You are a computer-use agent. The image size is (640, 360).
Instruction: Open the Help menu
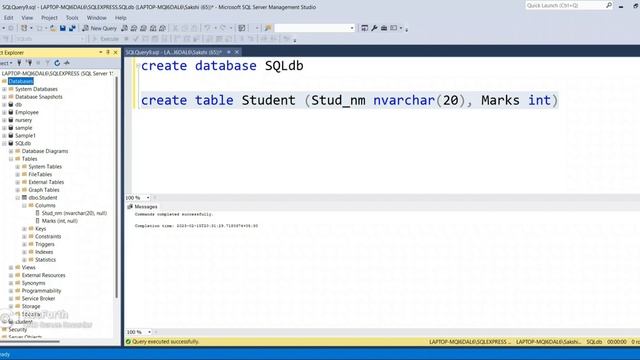click(120, 18)
